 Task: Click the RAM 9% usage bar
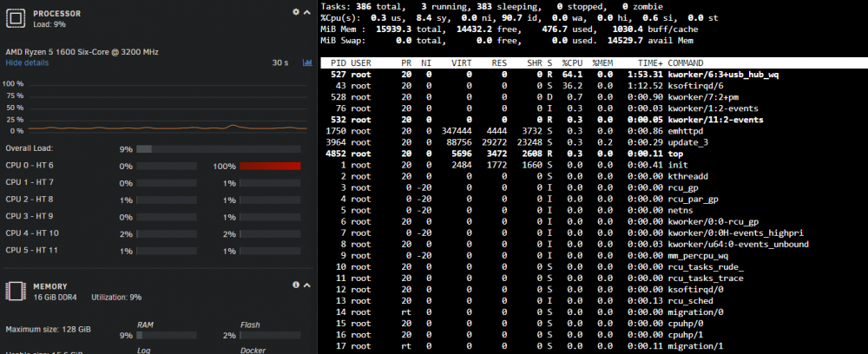[167, 335]
